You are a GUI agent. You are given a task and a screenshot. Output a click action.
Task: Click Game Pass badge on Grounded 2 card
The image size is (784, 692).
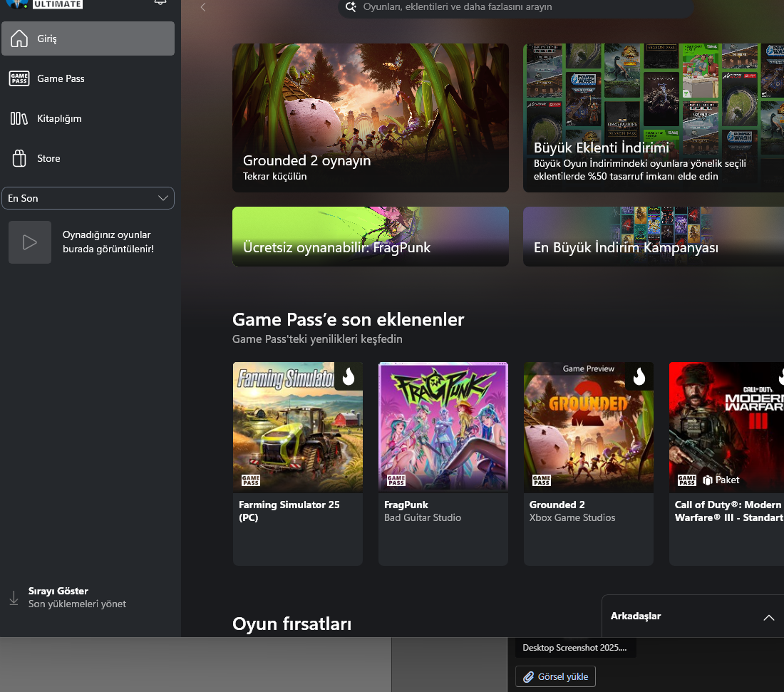pyautogui.click(x=542, y=480)
